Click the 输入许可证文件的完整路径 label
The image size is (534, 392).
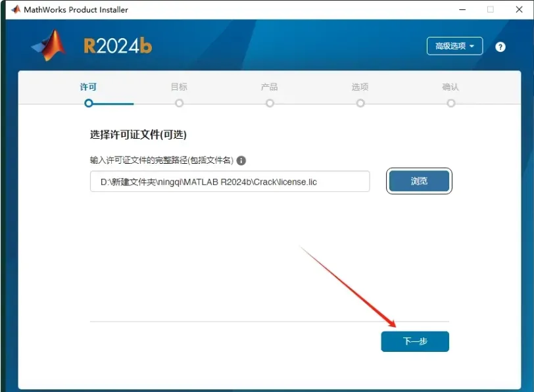[x=162, y=160]
